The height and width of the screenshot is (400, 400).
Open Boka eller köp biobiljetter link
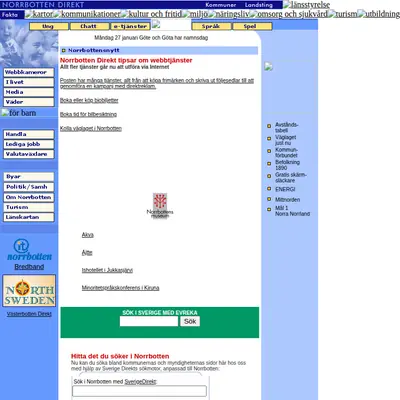pos(89,100)
